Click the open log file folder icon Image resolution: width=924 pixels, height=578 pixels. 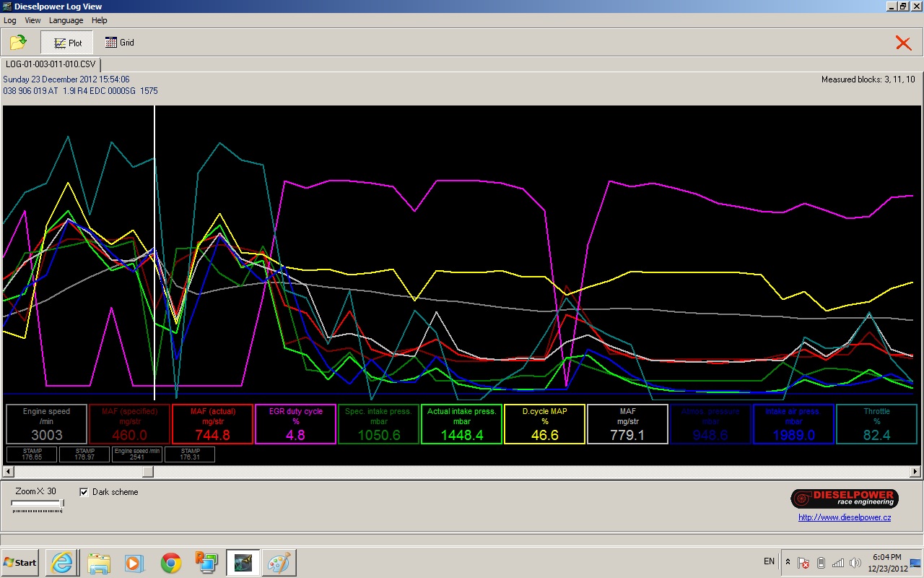click(18, 43)
